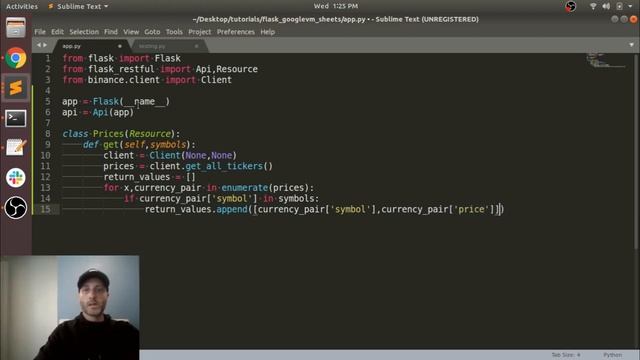640x360 pixels.
Task: Select the Sublime Text dock icon
Action: pyautogui.click(x=16, y=88)
